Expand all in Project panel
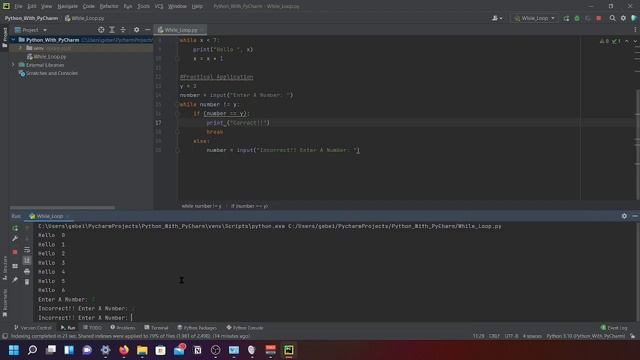Viewport: 640px width, 360px height. (112, 30)
